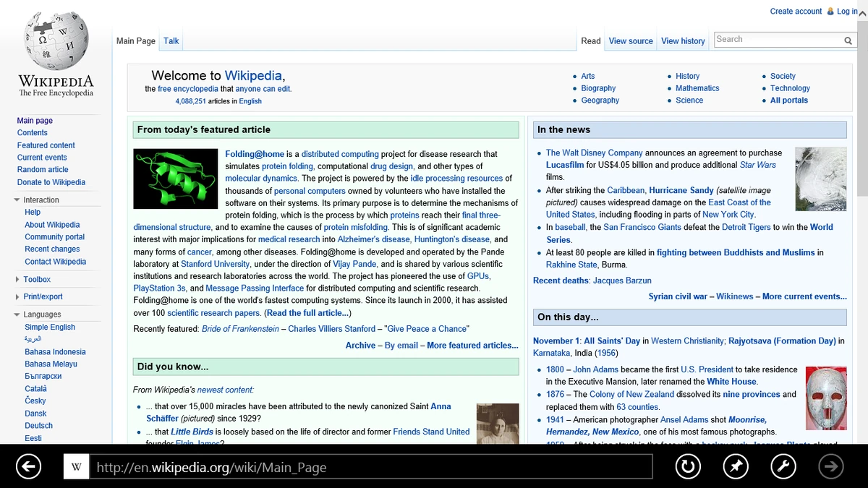Switch to the Talk tab
868x488 pixels.
[171, 40]
